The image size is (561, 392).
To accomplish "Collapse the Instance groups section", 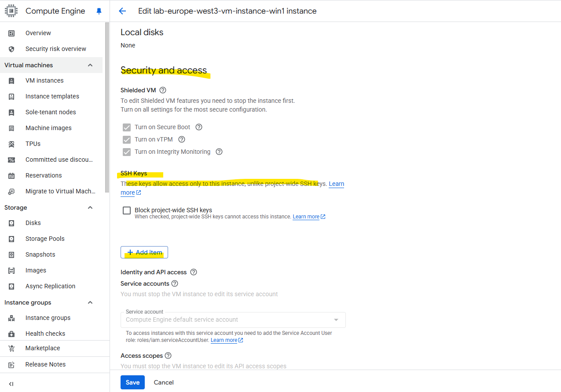I will 90,302.
